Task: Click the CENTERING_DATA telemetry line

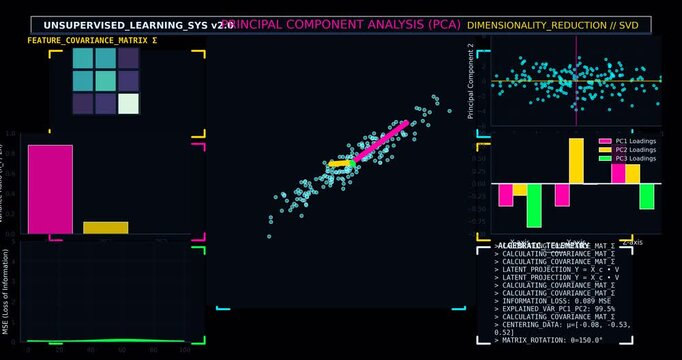Action: click(x=562, y=328)
